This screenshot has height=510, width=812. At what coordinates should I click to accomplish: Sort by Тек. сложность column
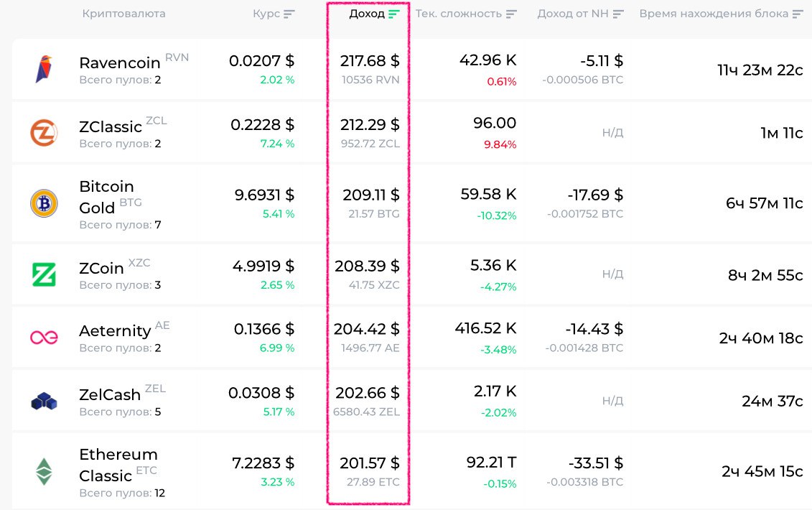point(466,14)
